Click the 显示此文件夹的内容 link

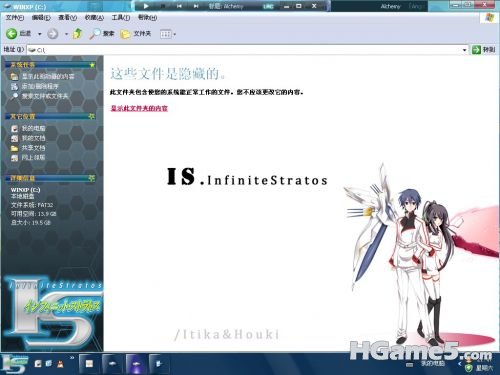point(139,108)
